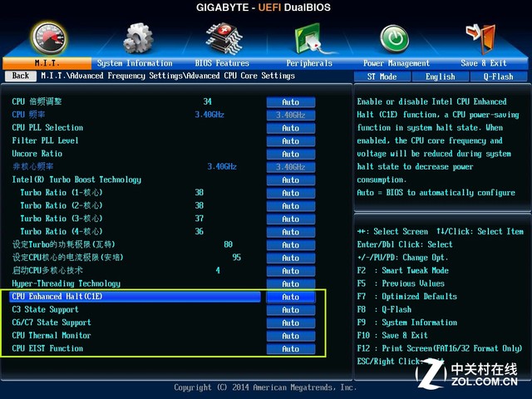Screen dimensions: 532x399
Task: Toggle C3 State Support Auto setting
Action: [291, 310]
